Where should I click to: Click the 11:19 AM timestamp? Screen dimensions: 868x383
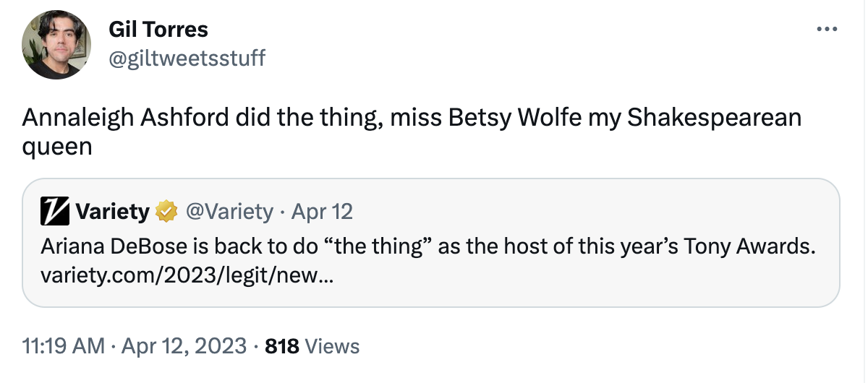pyautogui.click(x=64, y=346)
